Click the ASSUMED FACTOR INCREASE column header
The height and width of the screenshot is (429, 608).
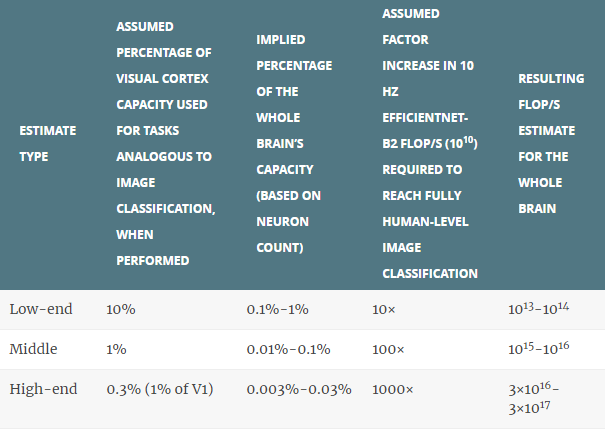click(x=430, y=144)
